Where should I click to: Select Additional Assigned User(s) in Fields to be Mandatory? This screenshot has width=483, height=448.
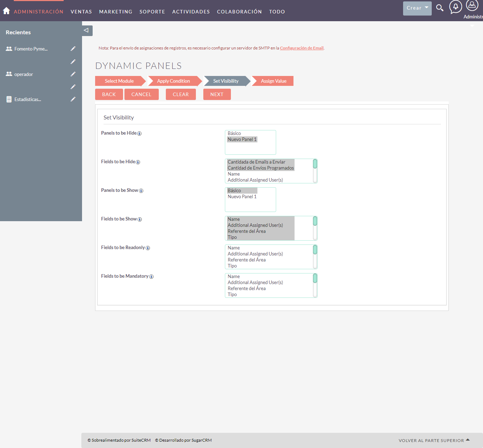[261, 283]
